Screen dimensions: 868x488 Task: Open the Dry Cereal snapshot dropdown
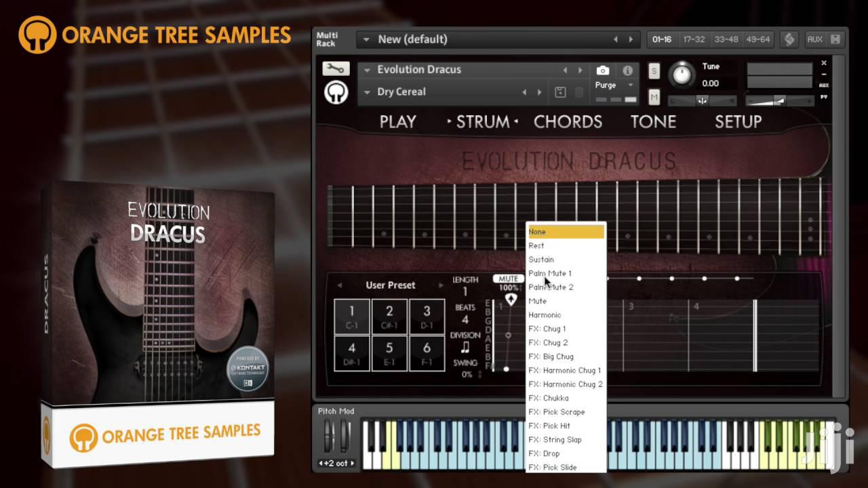point(367,92)
